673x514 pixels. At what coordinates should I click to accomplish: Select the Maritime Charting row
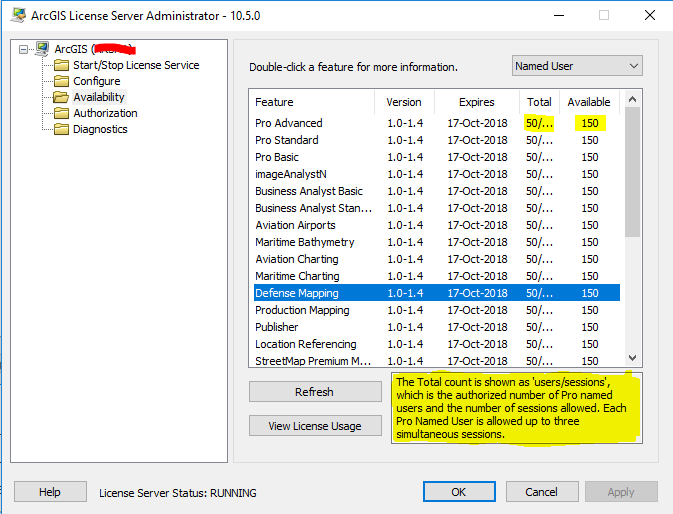tap(437, 276)
